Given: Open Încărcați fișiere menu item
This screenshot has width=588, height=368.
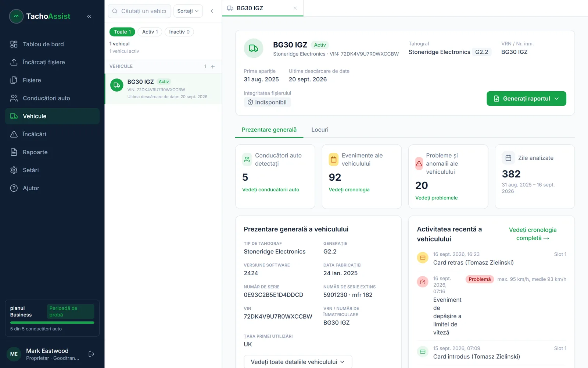Looking at the screenshot, I should click(52, 62).
